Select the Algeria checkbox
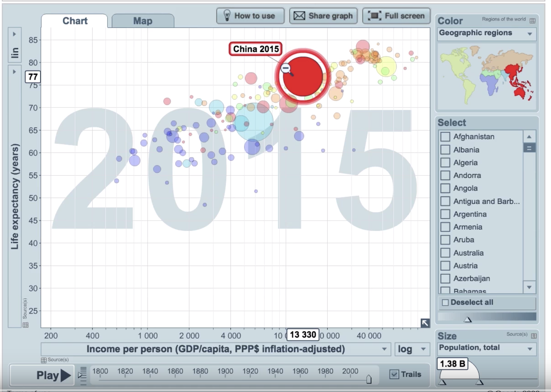 tap(445, 163)
